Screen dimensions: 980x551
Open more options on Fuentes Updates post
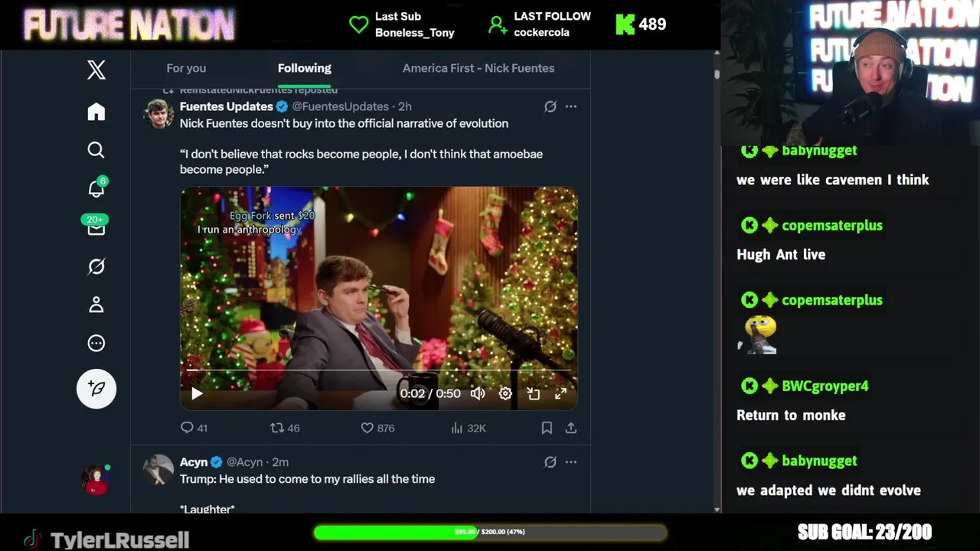click(x=571, y=106)
